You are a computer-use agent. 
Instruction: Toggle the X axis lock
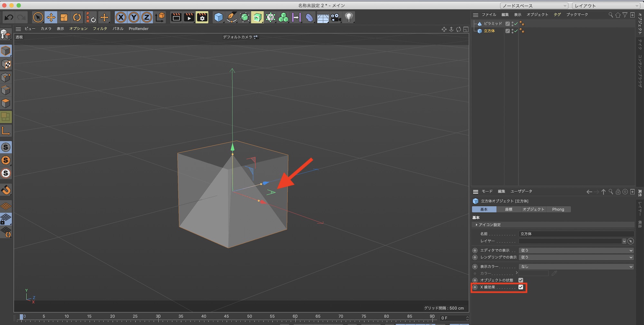[121, 17]
